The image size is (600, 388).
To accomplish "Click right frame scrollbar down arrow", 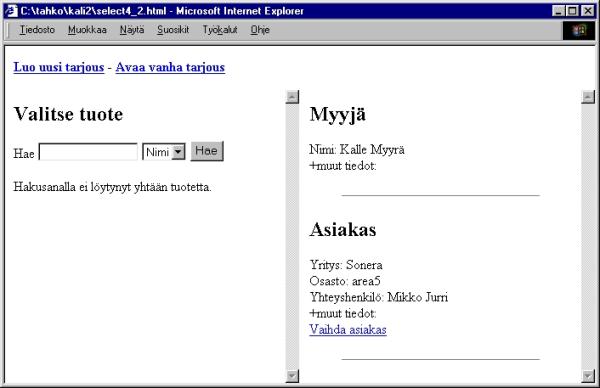I will point(588,376).
